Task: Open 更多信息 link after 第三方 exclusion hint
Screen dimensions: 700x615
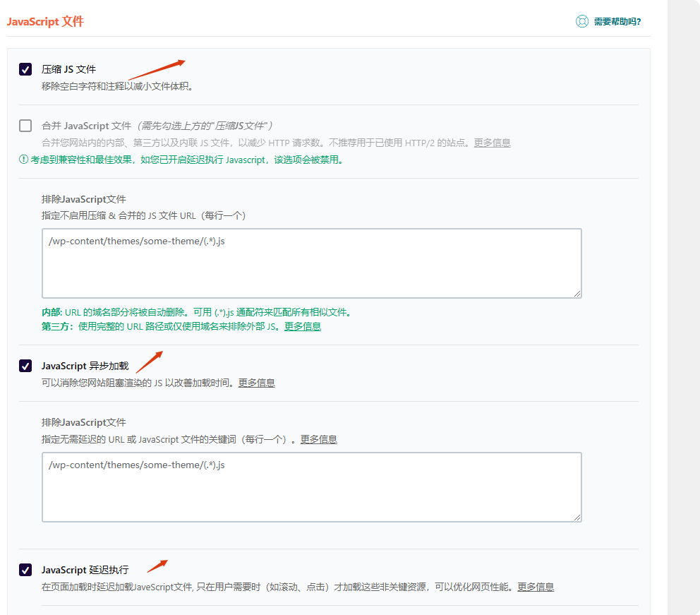Action: 303,326
